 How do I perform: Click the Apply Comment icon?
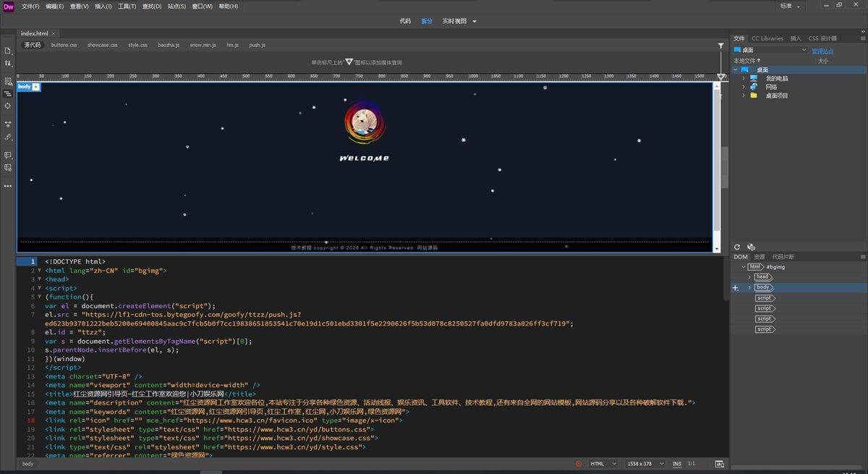click(x=8, y=155)
